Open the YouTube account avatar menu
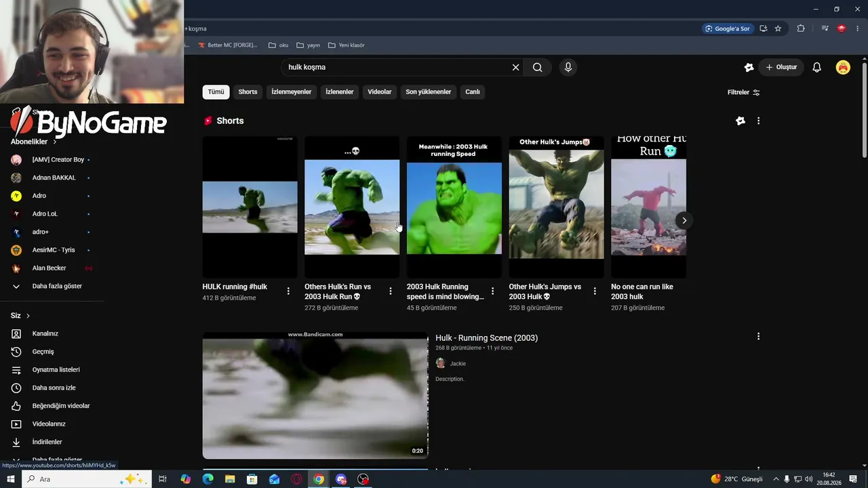 [843, 67]
